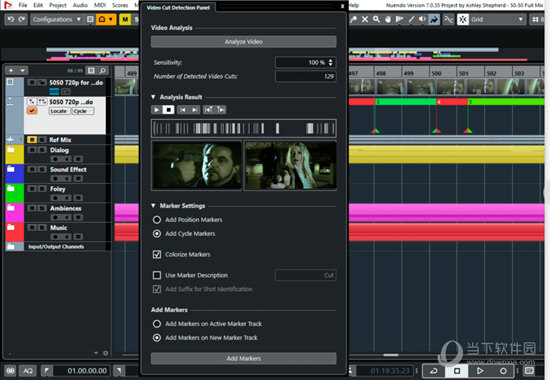Open the Configurations dropdown
The height and width of the screenshot is (380, 550).
point(56,19)
